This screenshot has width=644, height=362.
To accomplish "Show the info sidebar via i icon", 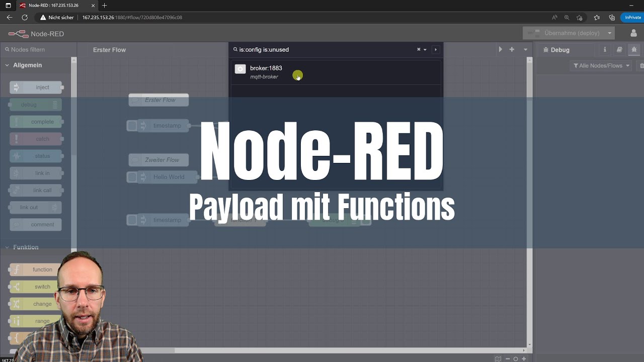I will point(605,49).
